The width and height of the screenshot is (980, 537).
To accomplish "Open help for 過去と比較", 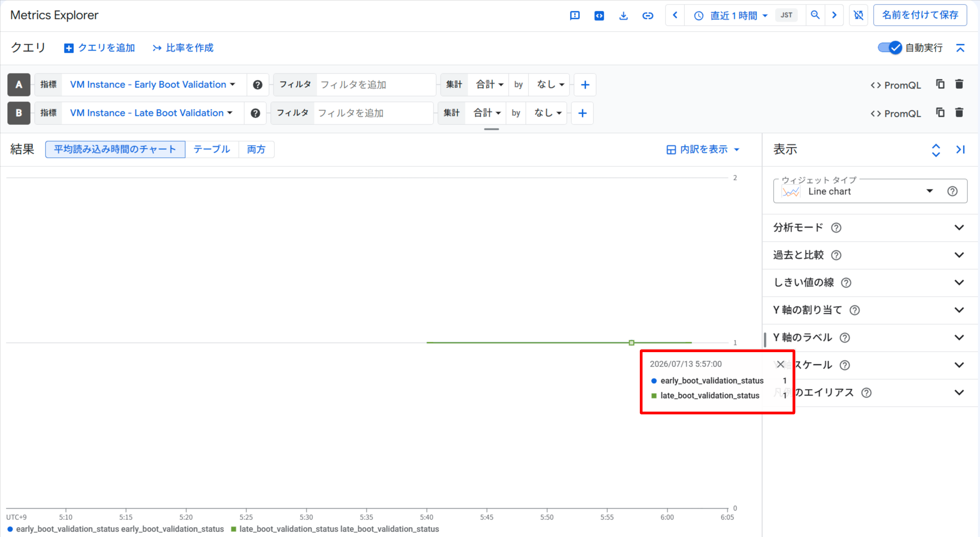I will (836, 255).
